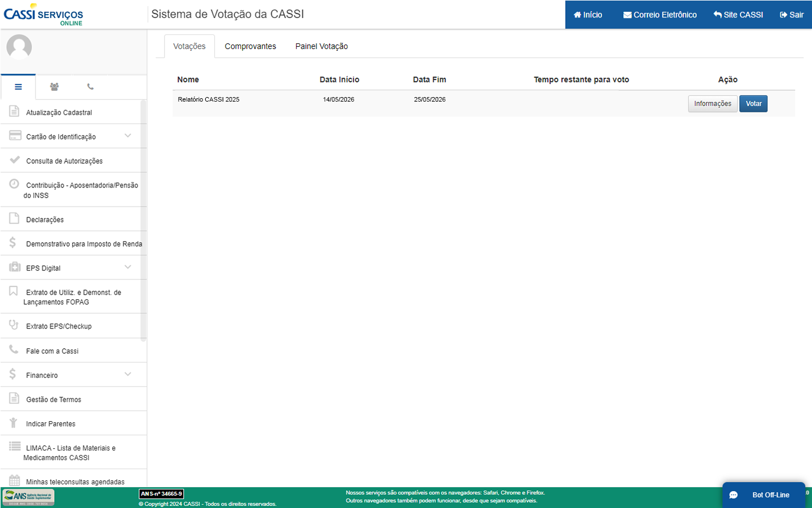This screenshot has width=812, height=508.
Task: Click the list icon for LIMACA
Action: [x=15, y=446]
